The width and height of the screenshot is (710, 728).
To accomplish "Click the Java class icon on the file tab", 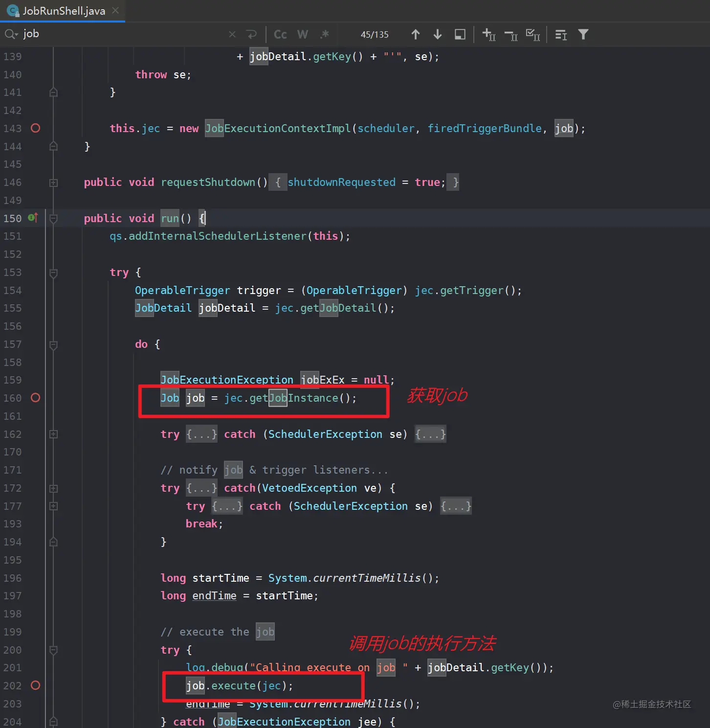I will [13, 11].
